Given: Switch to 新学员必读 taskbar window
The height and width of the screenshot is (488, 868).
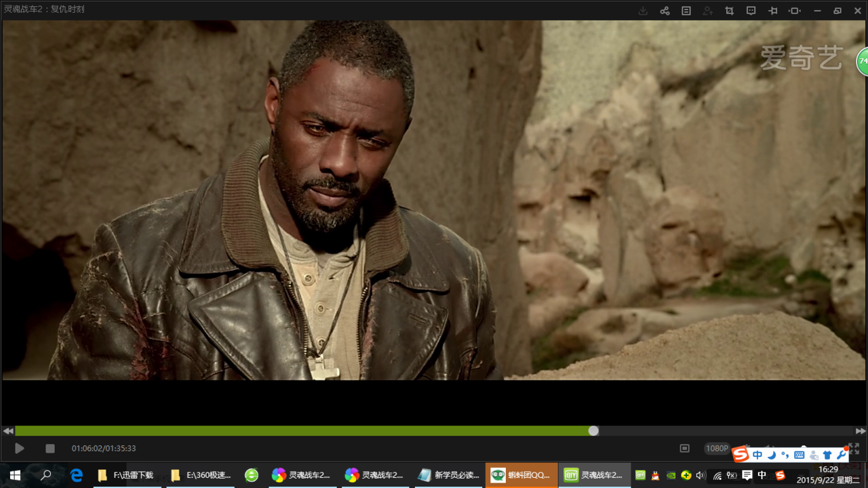Looking at the screenshot, I should (x=449, y=475).
